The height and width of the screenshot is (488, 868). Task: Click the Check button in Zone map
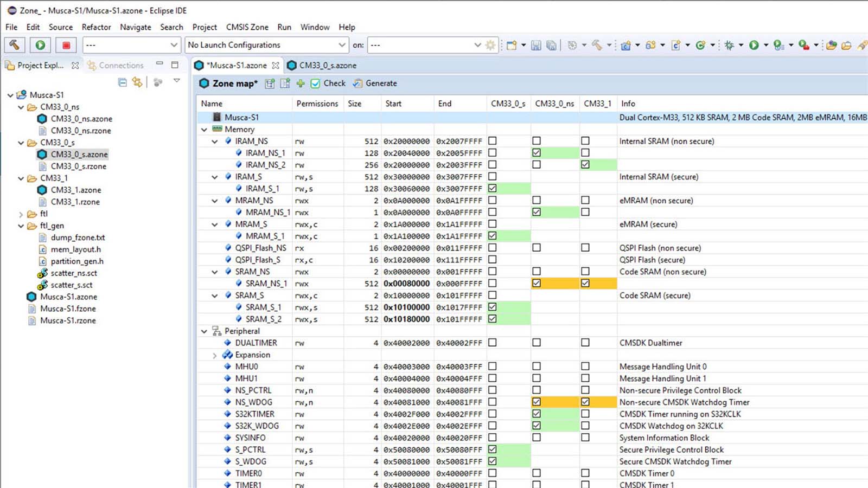(328, 84)
